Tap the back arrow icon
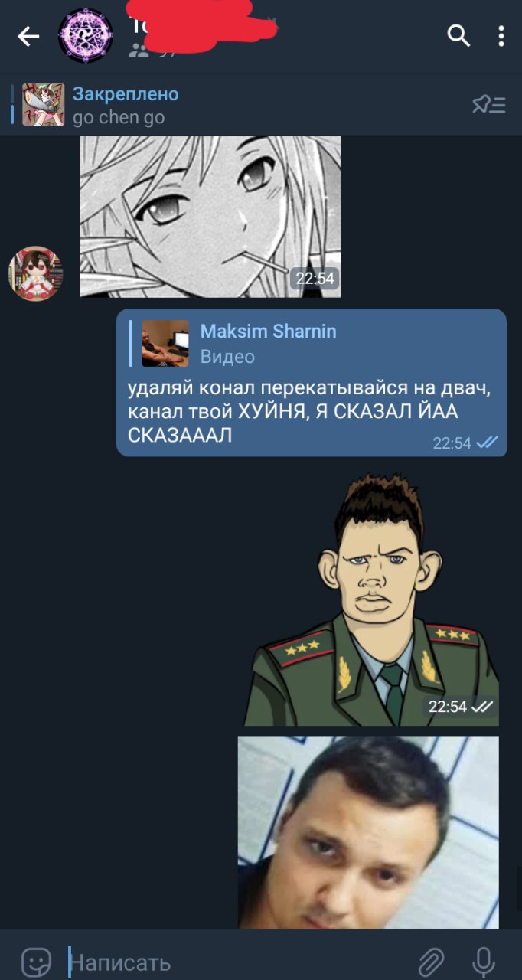The image size is (522, 980). pyautogui.click(x=28, y=36)
